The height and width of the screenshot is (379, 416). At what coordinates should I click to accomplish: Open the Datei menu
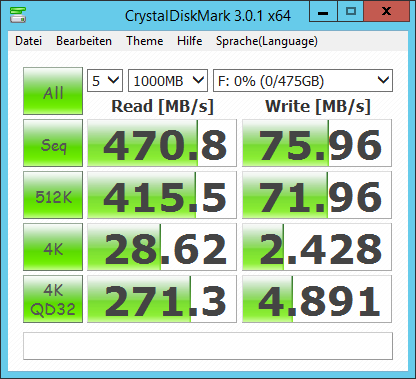coord(29,41)
